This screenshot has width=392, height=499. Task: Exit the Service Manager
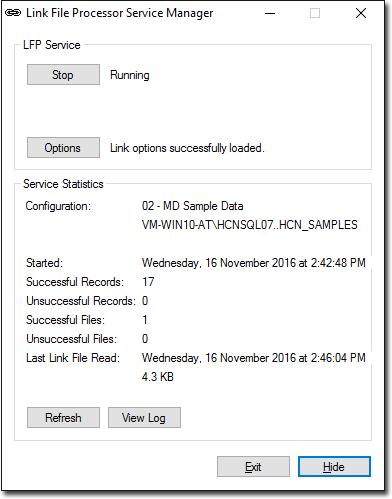click(253, 467)
